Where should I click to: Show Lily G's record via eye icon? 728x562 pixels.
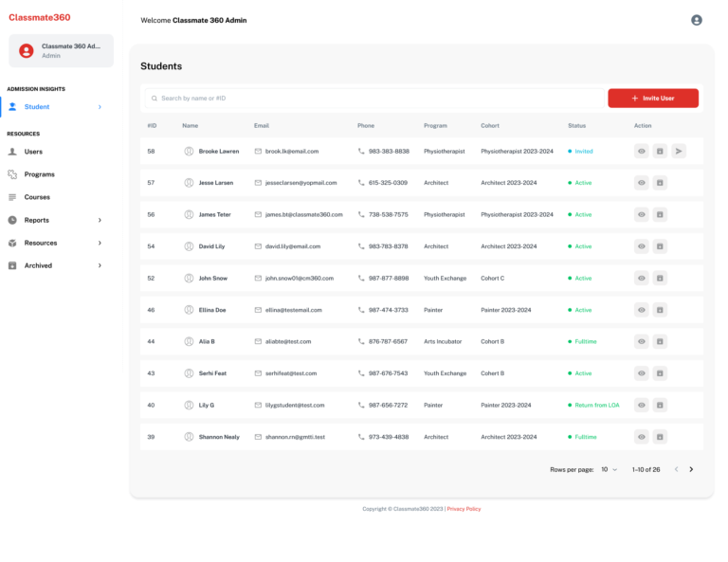coord(642,405)
